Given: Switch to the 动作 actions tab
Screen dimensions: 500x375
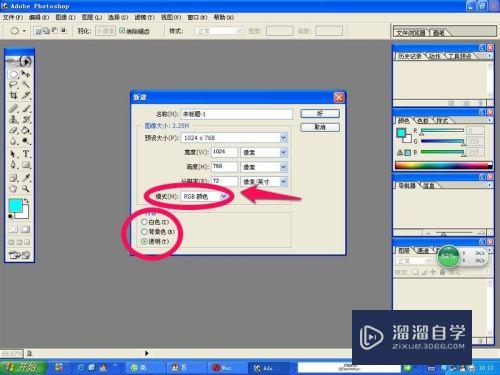Looking at the screenshot, I should click(x=434, y=56).
